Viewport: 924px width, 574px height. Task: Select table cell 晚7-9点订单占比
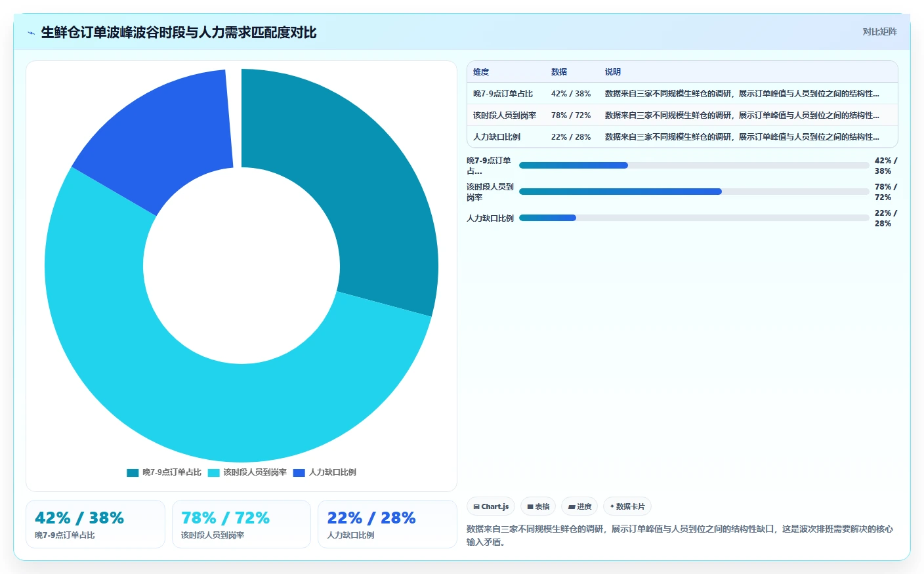(x=503, y=94)
